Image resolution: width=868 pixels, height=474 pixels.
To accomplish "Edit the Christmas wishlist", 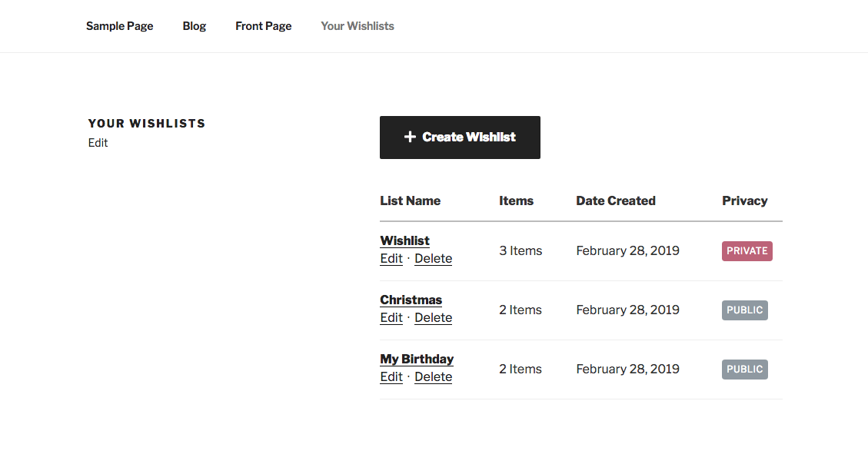I will (391, 318).
